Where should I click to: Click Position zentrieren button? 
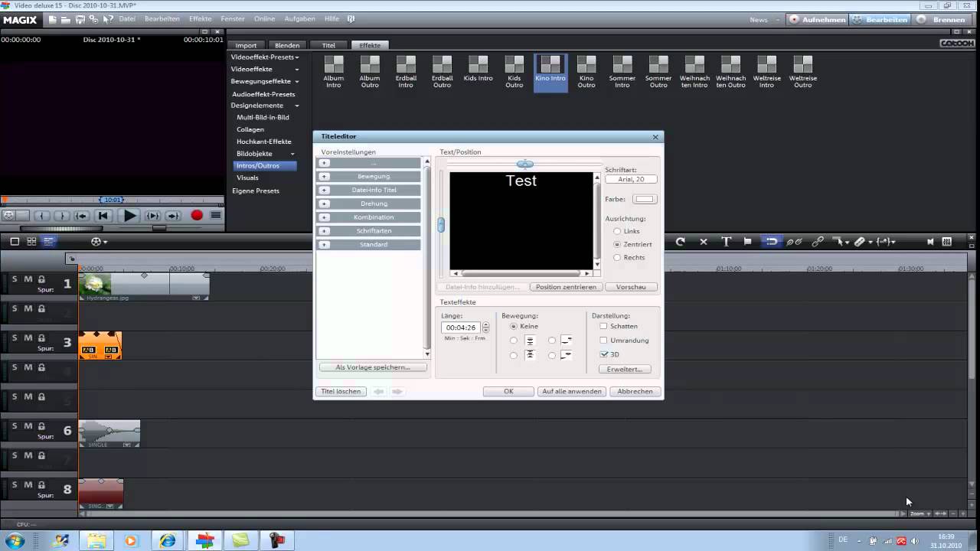click(566, 287)
